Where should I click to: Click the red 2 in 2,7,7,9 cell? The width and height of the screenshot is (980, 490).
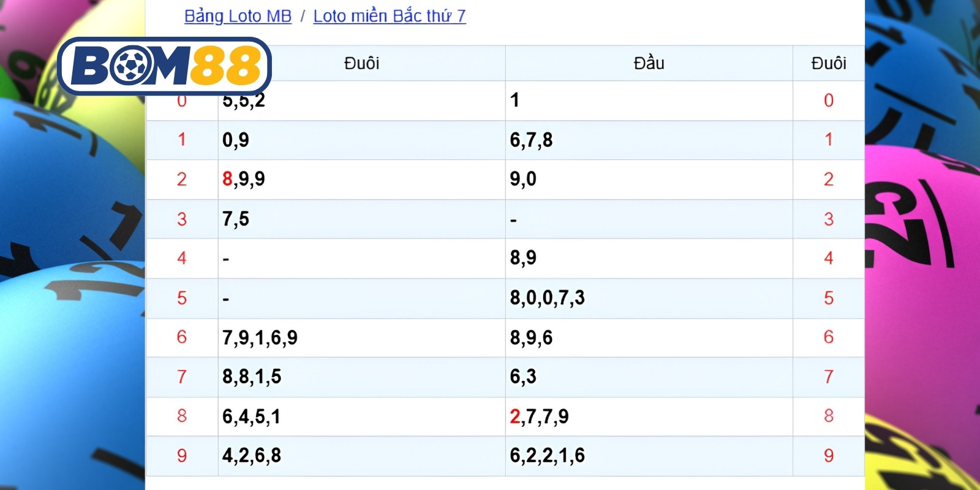[x=515, y=417]
